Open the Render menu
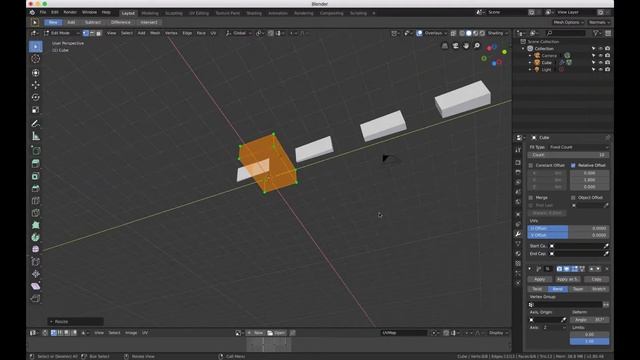The height and width of the screenshot is (360, 640). coord(70,13)
